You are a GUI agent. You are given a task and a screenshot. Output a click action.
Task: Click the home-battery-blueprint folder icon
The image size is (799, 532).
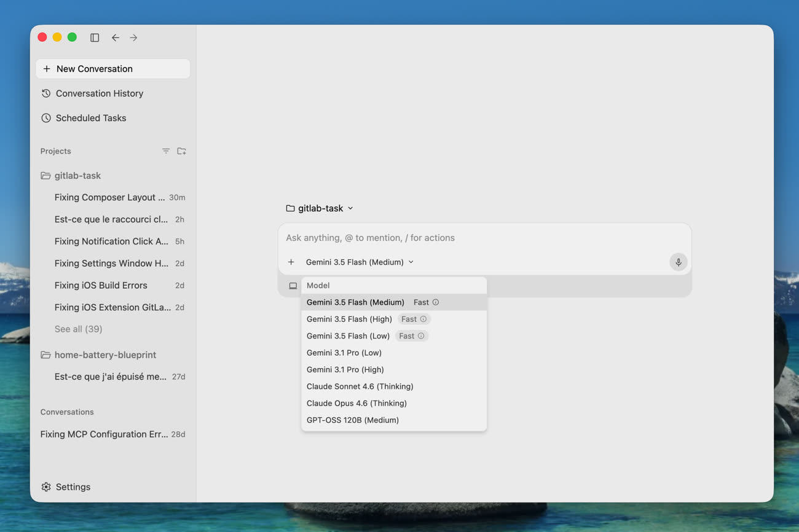[x=45, y=355]
